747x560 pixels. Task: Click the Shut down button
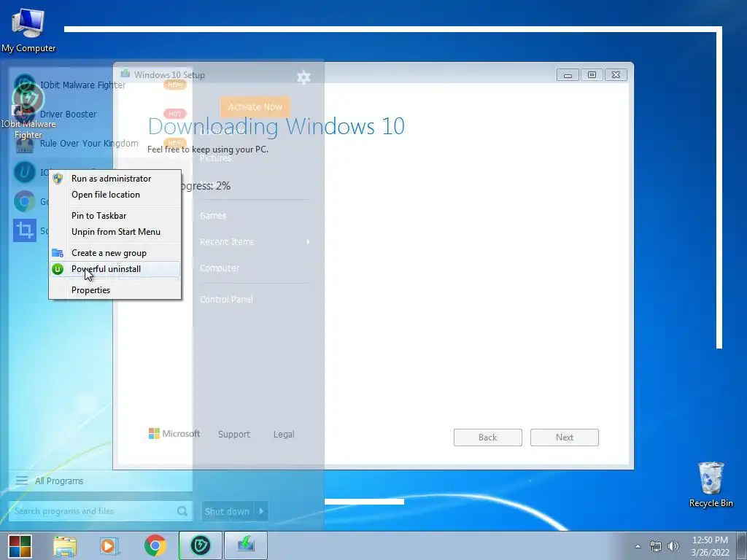(x=228, y=511)
